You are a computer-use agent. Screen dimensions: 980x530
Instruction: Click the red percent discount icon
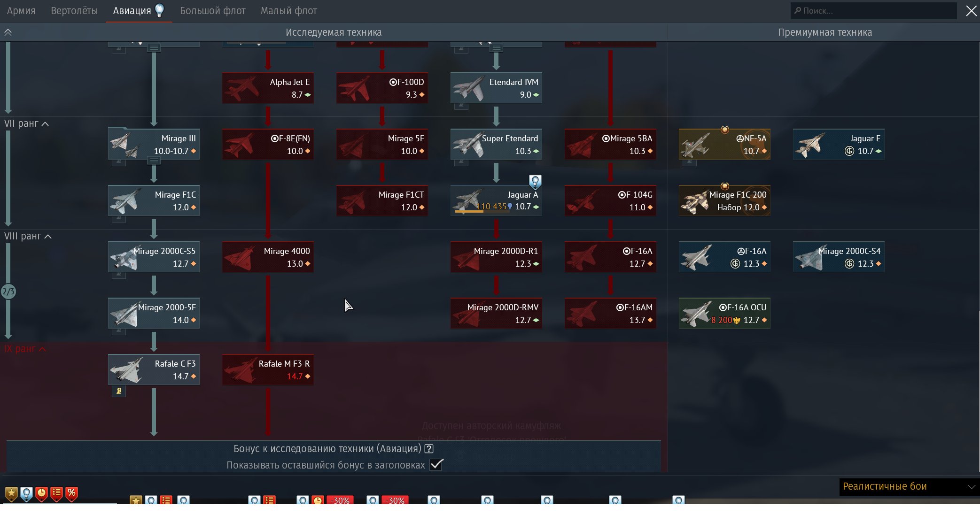click(71, 493)
